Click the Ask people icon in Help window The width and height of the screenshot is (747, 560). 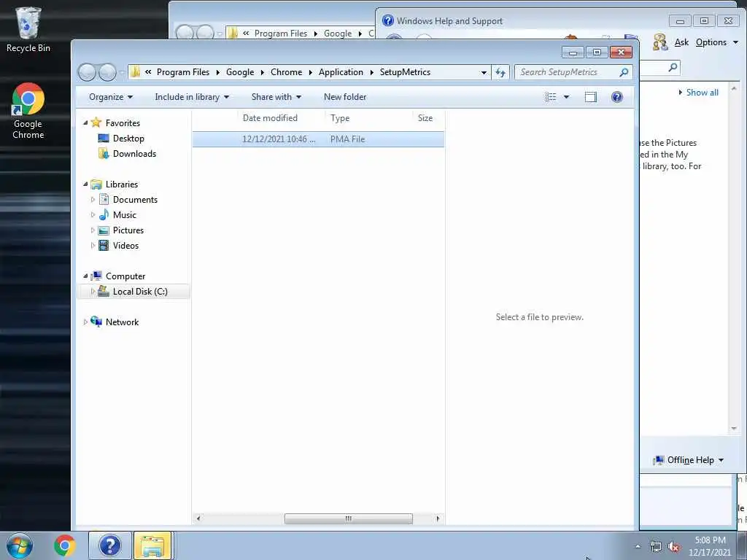(660, 42)
